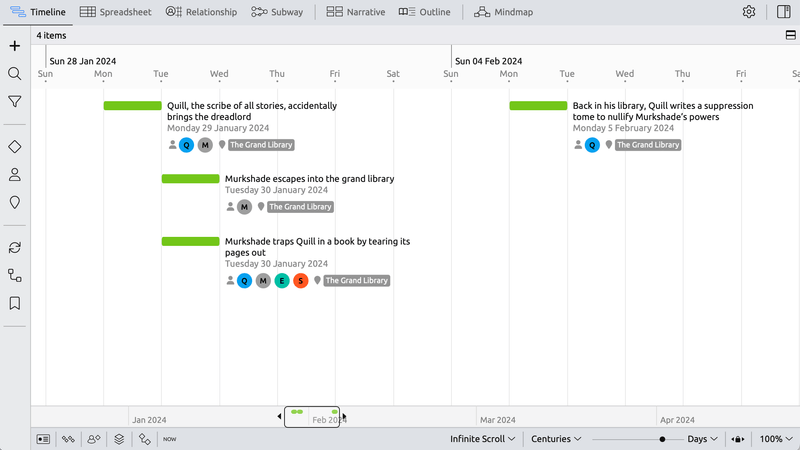The width and height of the screenshot is (800, 450).
Task: Select green bar for suppression tome event
Action: click(x=538, y=106)
